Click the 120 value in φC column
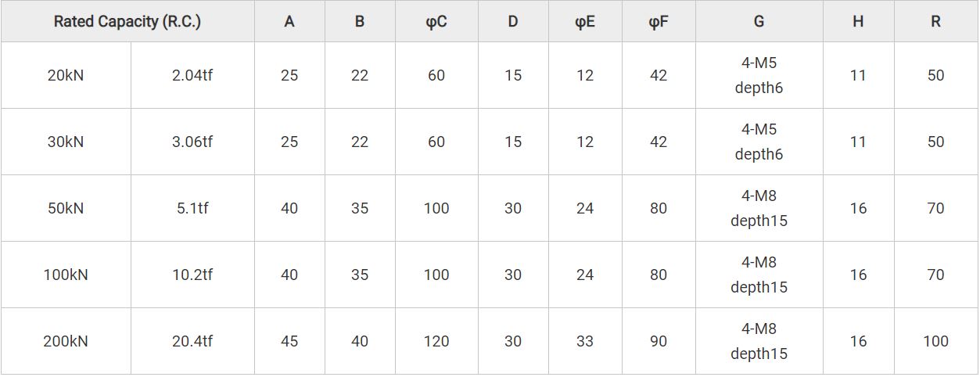This screenshot has width=980, height=377. coord(436,342)
